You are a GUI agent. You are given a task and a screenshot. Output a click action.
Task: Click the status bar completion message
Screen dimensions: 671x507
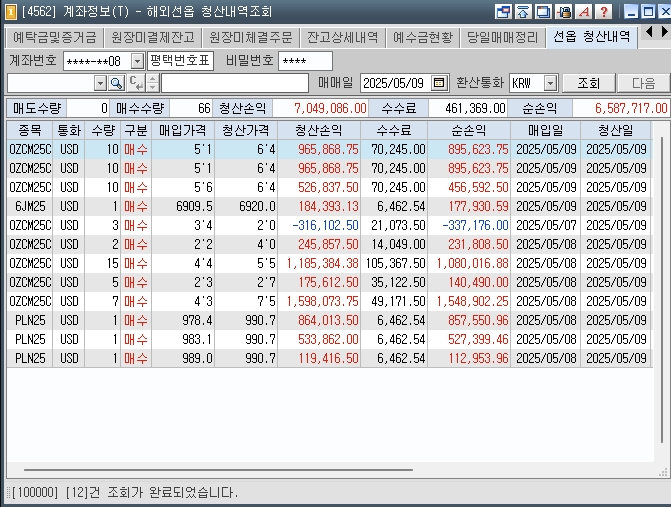coord(125,492)
